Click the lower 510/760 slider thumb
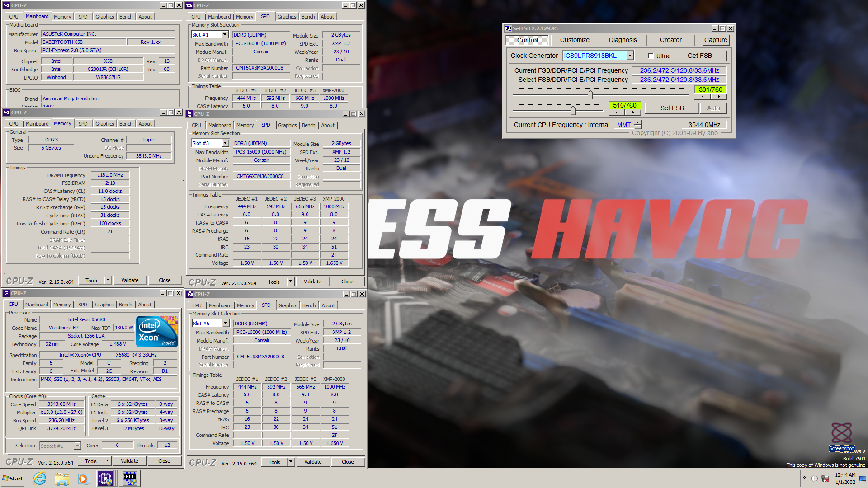 point(573,110)
